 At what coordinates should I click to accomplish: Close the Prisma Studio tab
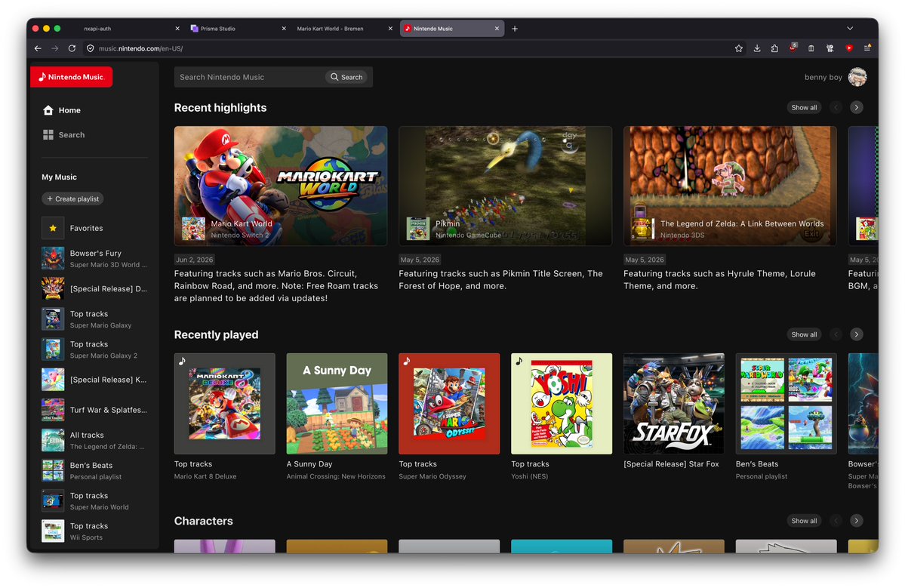[284, 28]
